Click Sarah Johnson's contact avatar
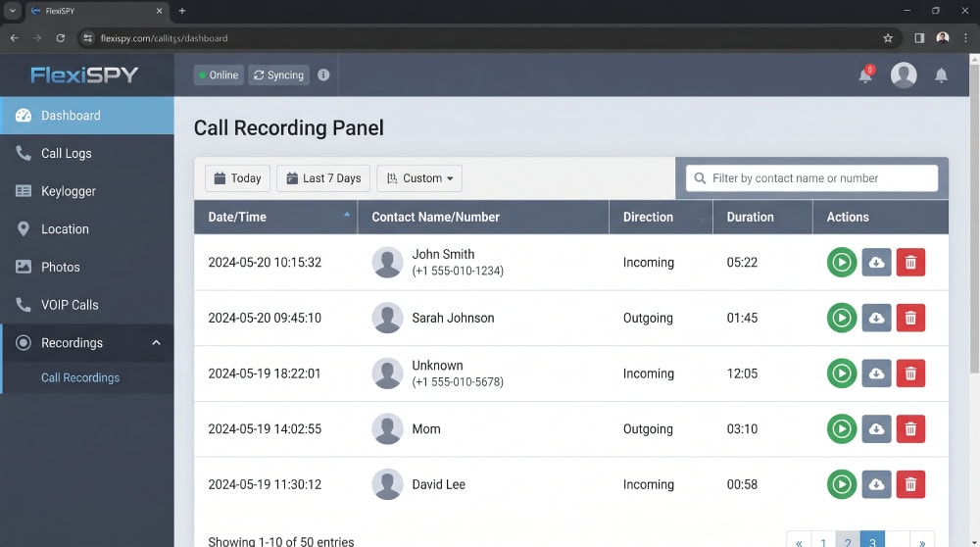 click(x=387, y=318)
